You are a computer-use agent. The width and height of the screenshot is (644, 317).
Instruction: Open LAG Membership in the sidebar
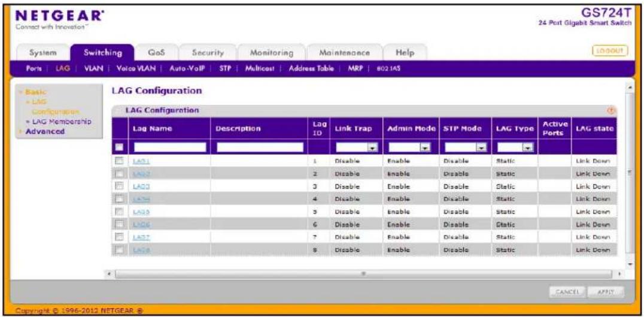(61, 122)
